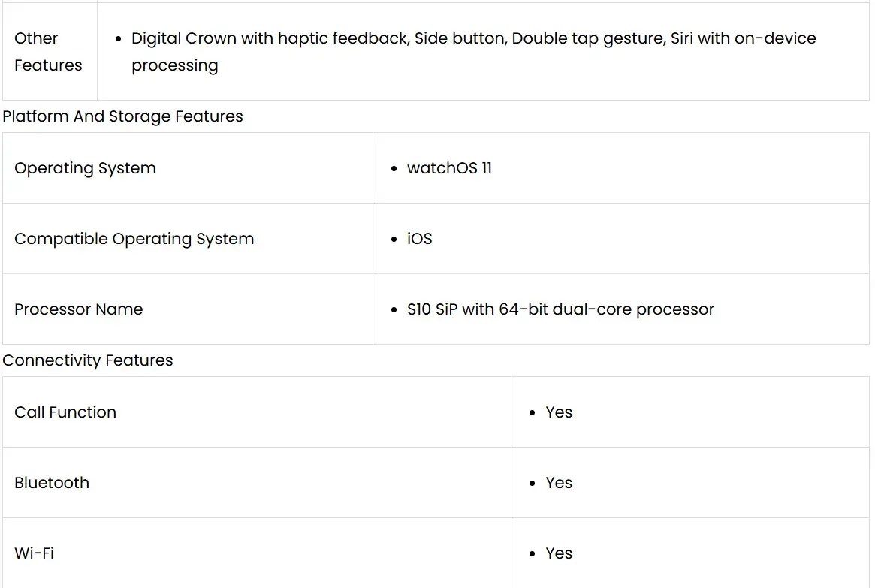Click the "Yes" value for Wi-Fi
The height and width of the screenshot is (588, 875).
(x=559, y=553)
